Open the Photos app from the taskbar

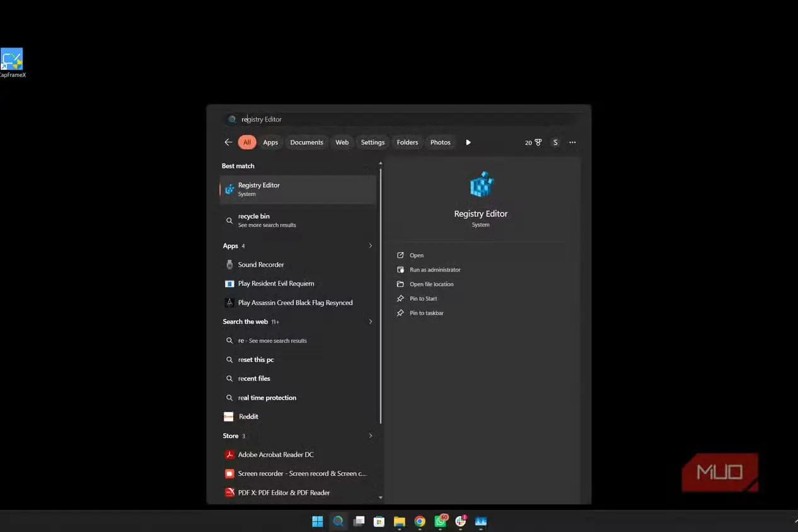click(481, 521)
